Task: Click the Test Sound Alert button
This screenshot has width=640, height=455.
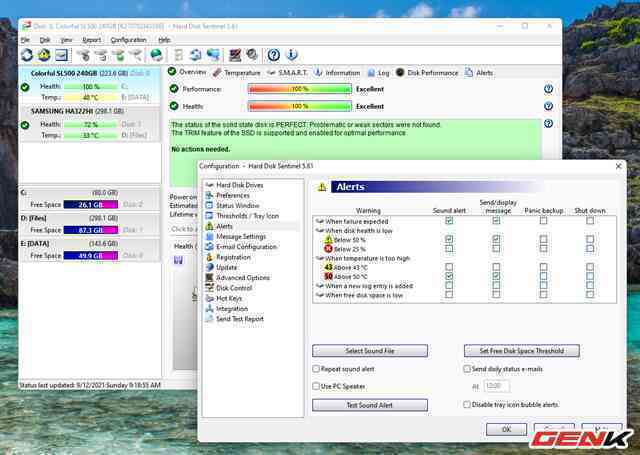Action: 370,405
